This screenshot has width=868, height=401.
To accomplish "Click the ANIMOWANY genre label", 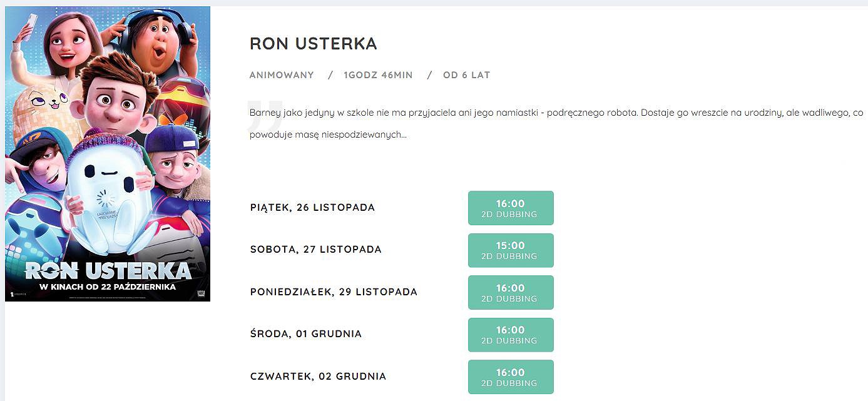I will [282, 75].
